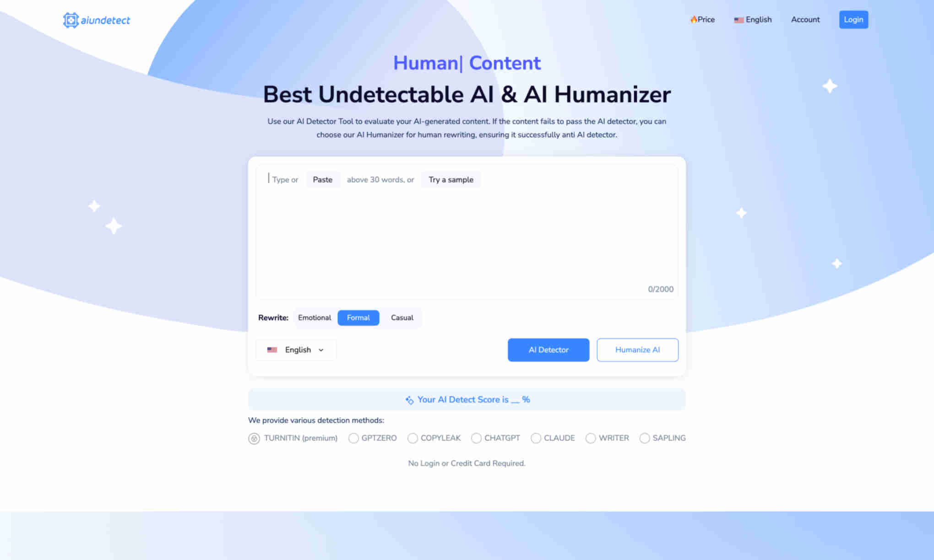
Task: Click Try a sample link
Action: coord(451,179)
